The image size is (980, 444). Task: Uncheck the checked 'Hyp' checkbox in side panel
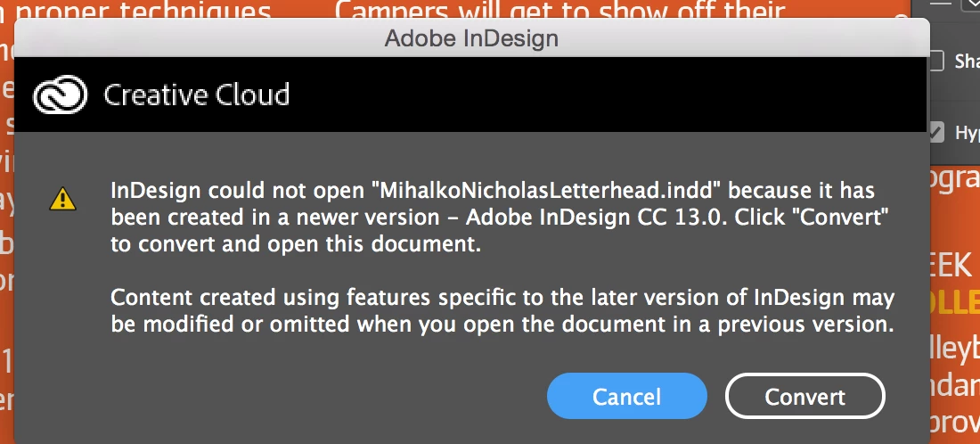935,132
